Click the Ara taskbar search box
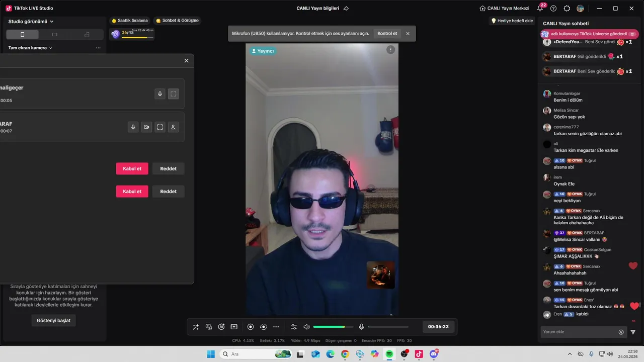 click(256, 354)
